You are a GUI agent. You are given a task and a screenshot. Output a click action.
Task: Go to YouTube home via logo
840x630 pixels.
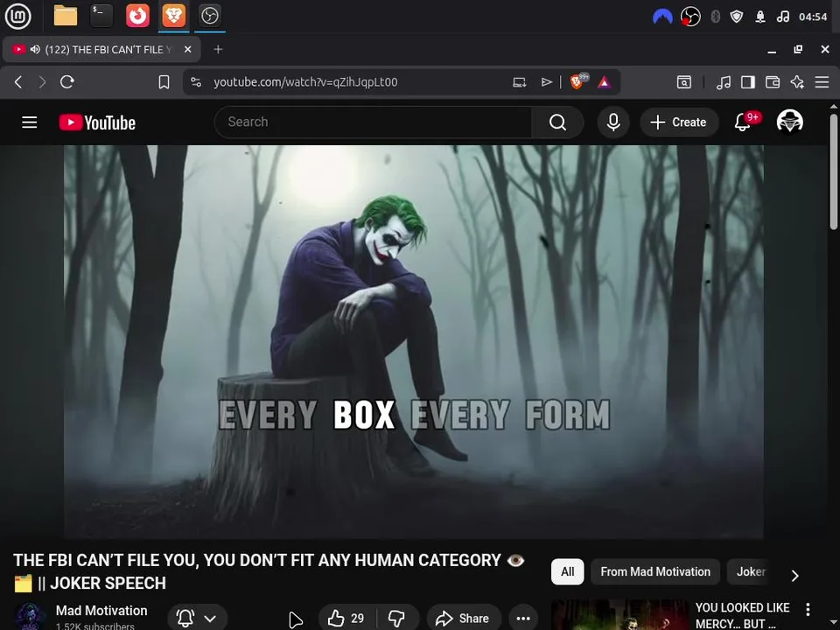97,122
